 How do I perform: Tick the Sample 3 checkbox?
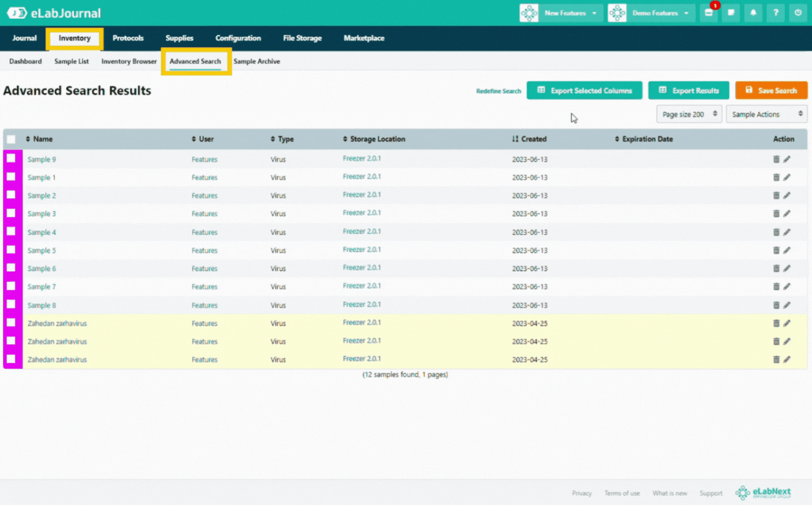click(x=11, y=213)
